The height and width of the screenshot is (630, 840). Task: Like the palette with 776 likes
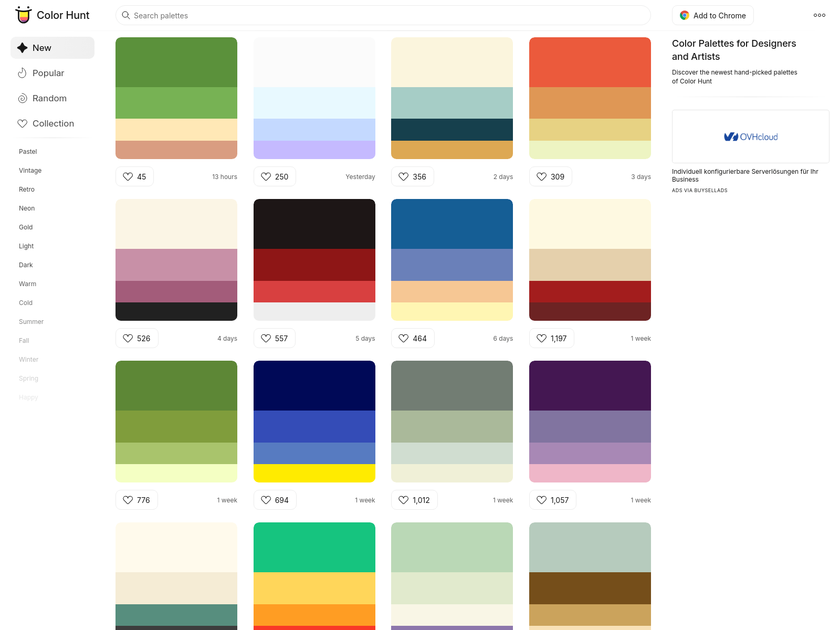(x=136, y=500)
